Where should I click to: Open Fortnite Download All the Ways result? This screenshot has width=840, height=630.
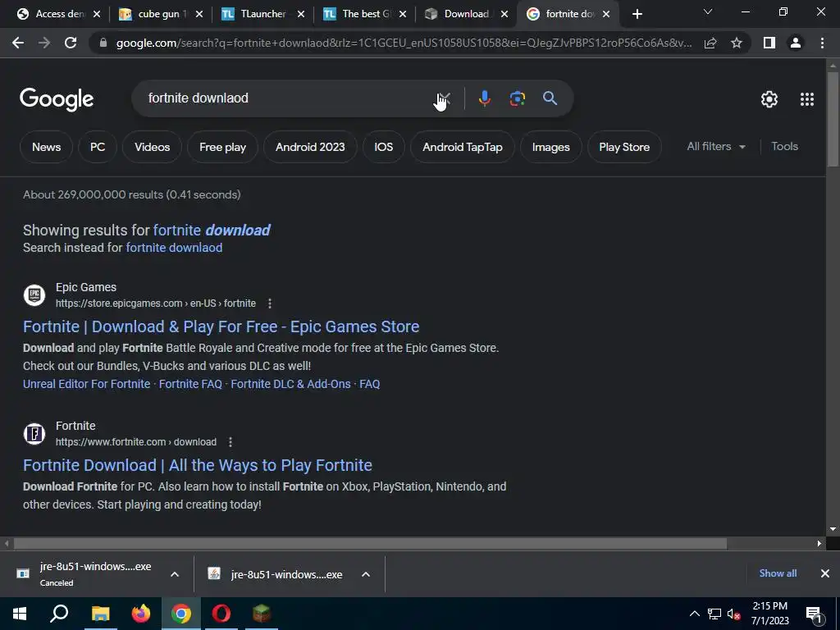(198, 466)
